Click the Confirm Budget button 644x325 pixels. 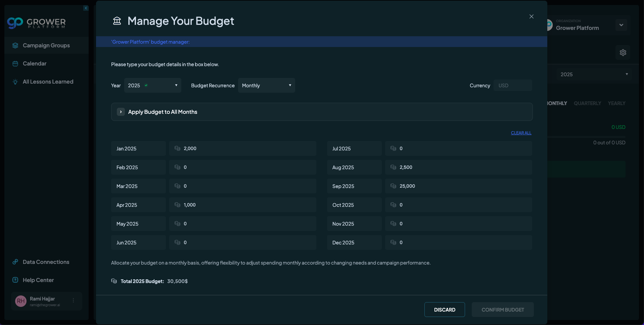coord(502,310)
